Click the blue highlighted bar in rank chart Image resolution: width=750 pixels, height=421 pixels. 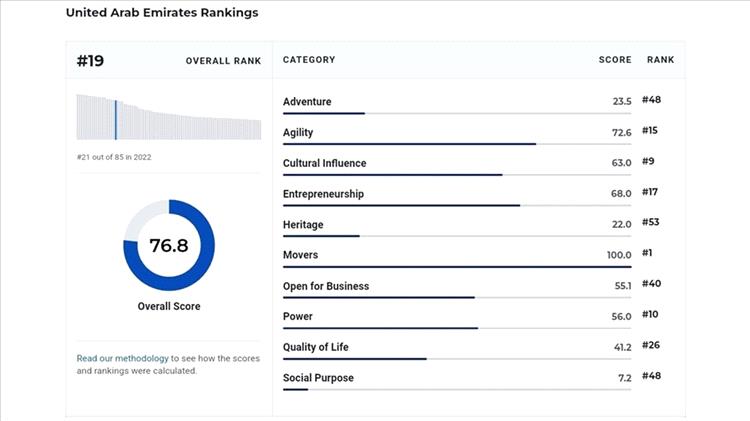coord(116,119)
